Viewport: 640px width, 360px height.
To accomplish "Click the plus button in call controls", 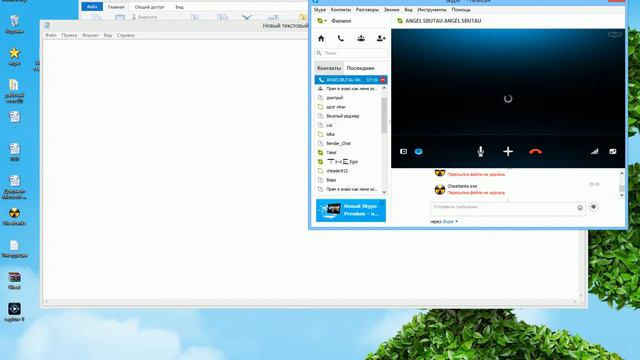I will [x=508, y=151].
